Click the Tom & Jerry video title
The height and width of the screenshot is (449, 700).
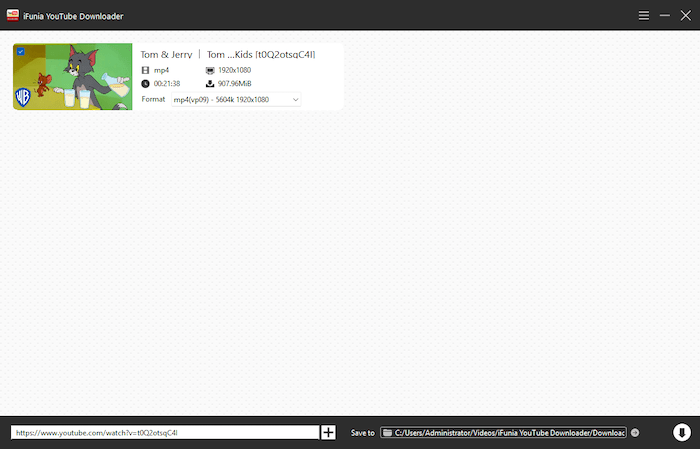pos(227,54)
